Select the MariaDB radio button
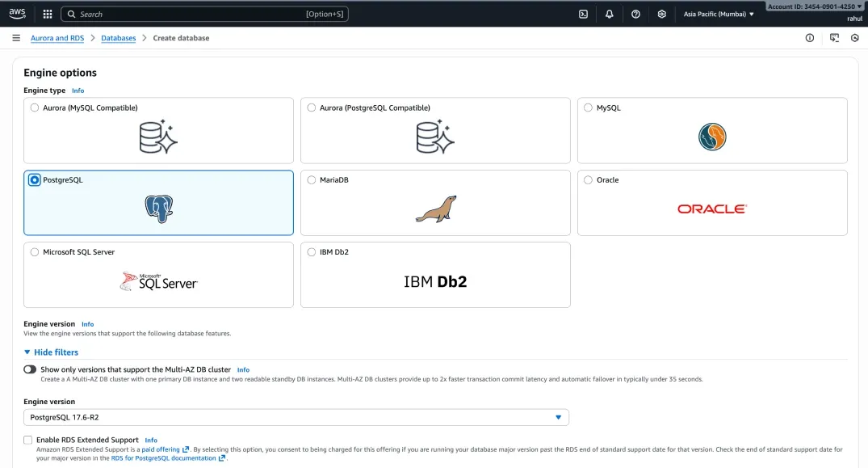This screenshot has width=868, height=468. (x=312, y=179)
